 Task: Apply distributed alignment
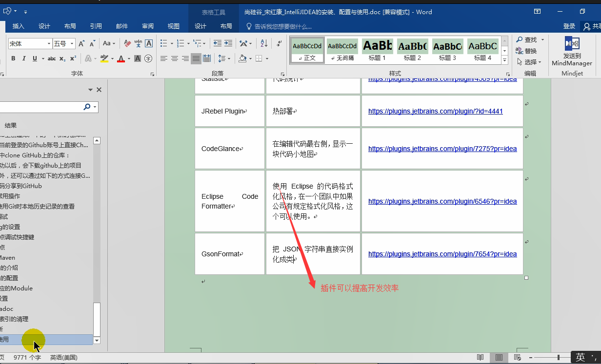207,58
